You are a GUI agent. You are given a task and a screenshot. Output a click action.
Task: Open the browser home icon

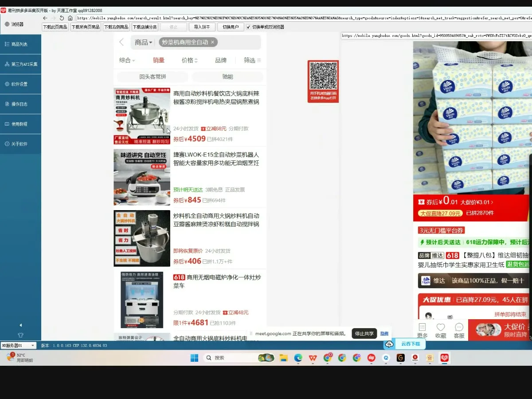coord(70,18)
